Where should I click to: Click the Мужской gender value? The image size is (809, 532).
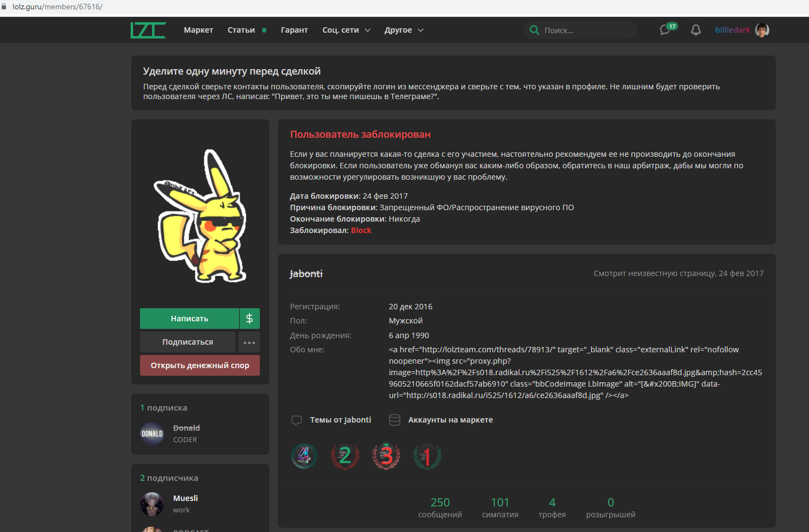(x=406, y=321)
